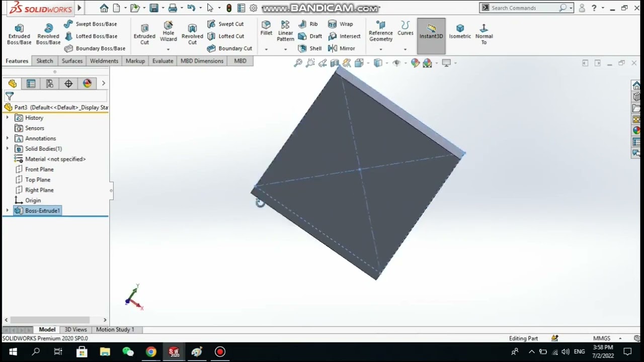Image resolution: width=644 pixels, height=362 pixels.
Task: Expand the Solid Bodies(1) node
Action: pos(7,149)
